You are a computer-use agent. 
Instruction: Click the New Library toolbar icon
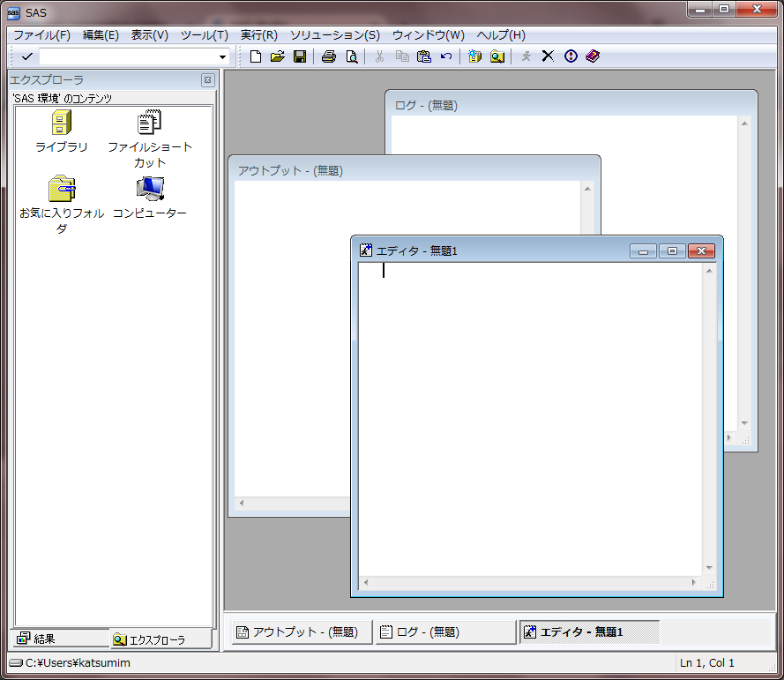(x=474, y=56)
